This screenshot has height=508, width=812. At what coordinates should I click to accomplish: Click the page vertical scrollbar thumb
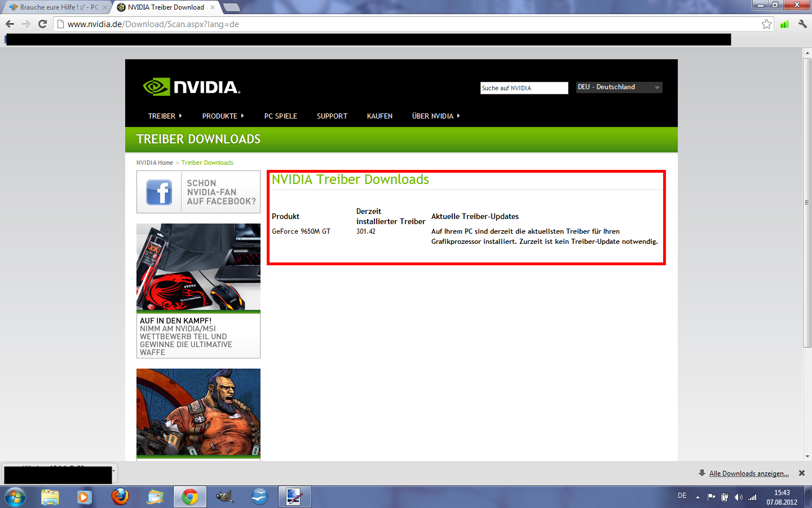[x=807, y=203]
